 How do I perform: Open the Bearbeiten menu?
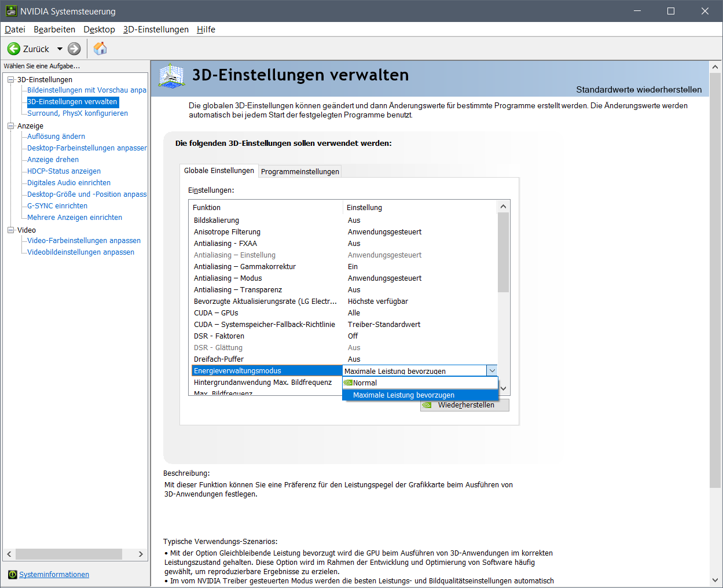point(54,30)
